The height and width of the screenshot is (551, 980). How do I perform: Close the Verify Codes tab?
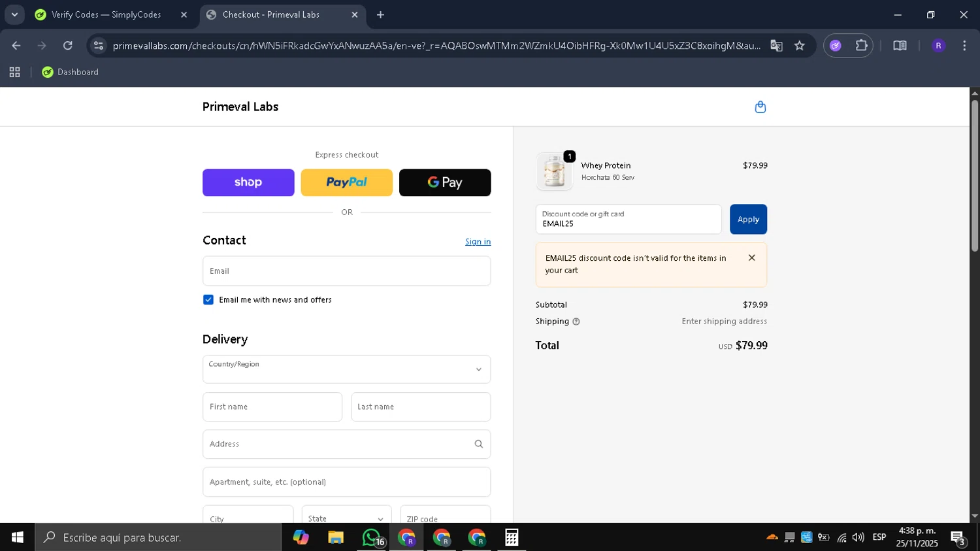tap(184, 14)
